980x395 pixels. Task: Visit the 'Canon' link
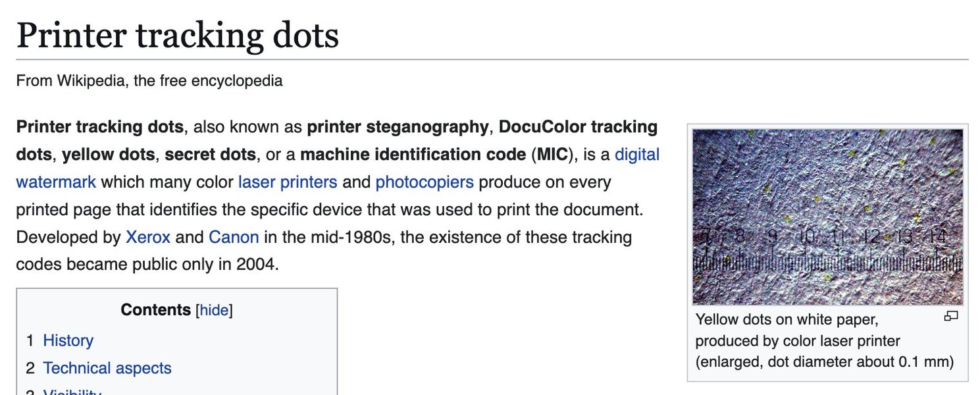[234, 237]
